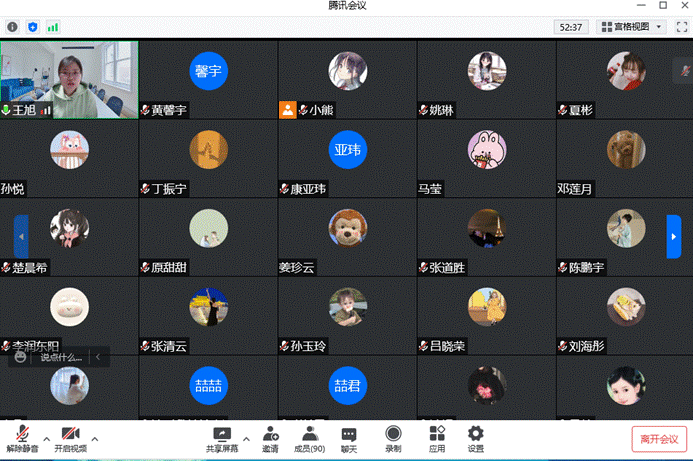Start 录制 (recording) the meeting
This screenshot has height=461, width=693.
(393, 438)
